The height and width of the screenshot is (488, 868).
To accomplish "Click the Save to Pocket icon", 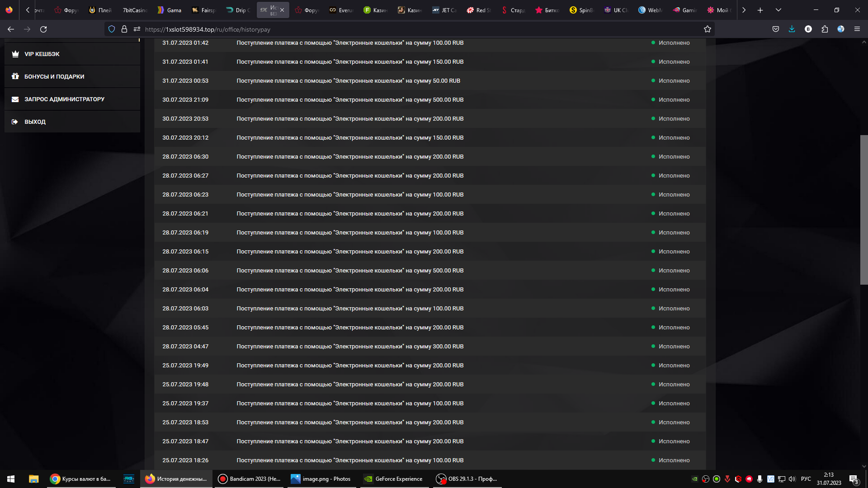I will point(776,29).
